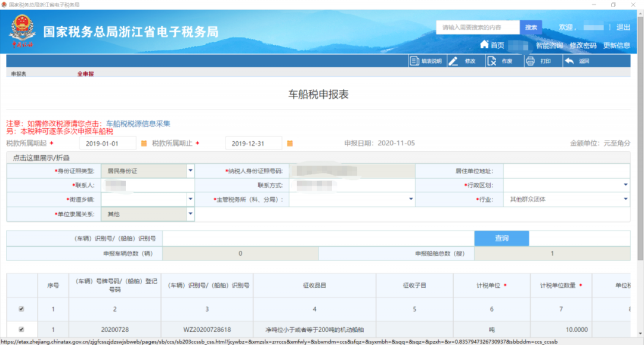The width and height of the screenshot is (644, 345).
Task: Minimize the tax bureau window
Action: (594, 5)
